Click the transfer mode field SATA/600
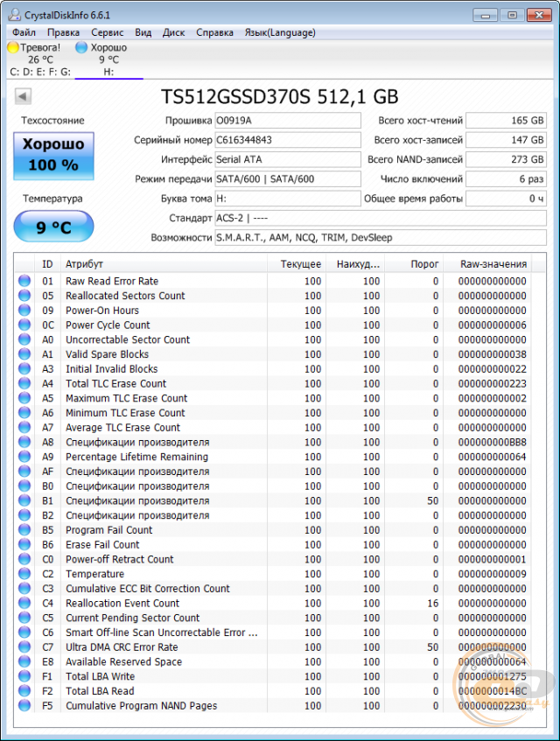The image size is (560, 741). click(x=287, y=179)
